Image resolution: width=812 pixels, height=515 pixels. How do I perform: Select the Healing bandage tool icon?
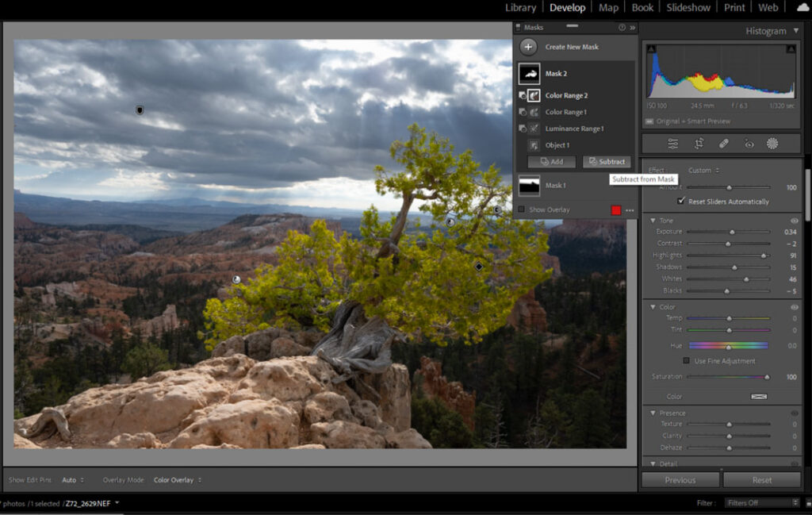[x=723, y=144]
